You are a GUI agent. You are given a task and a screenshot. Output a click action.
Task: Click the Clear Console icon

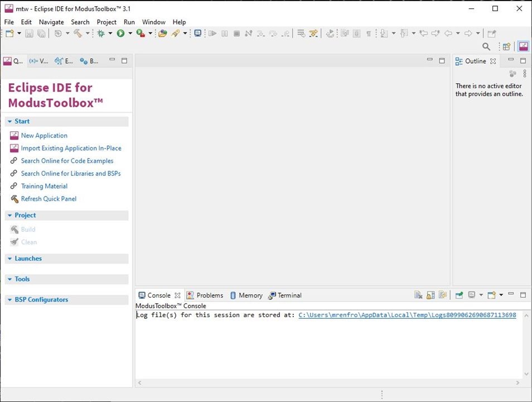pyautogui.click(x=418, y=295)
